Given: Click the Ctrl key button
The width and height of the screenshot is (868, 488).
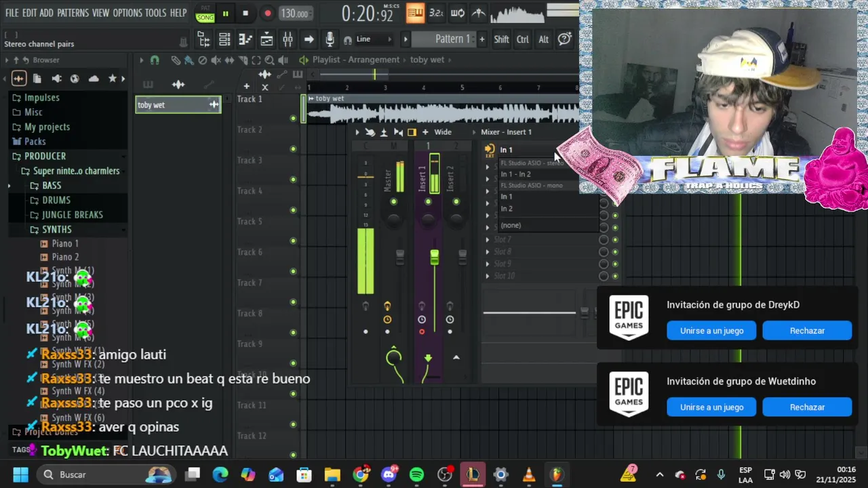Looking at the screenshot, I should [x=523, y=39].
